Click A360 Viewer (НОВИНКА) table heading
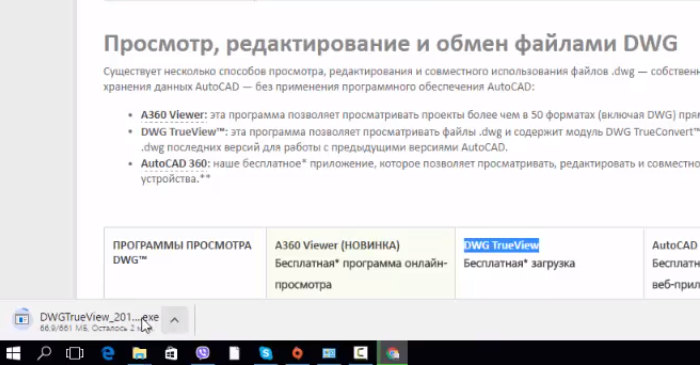 coord(338,245)
